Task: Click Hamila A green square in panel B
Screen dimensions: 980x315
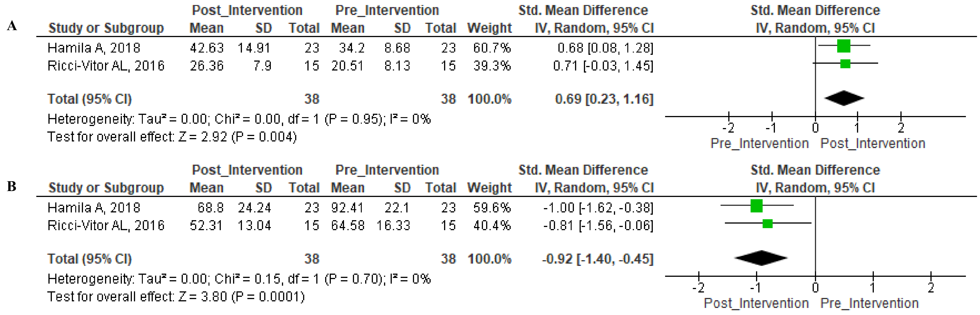Action: pyautogui.click(x=756, y=206)
